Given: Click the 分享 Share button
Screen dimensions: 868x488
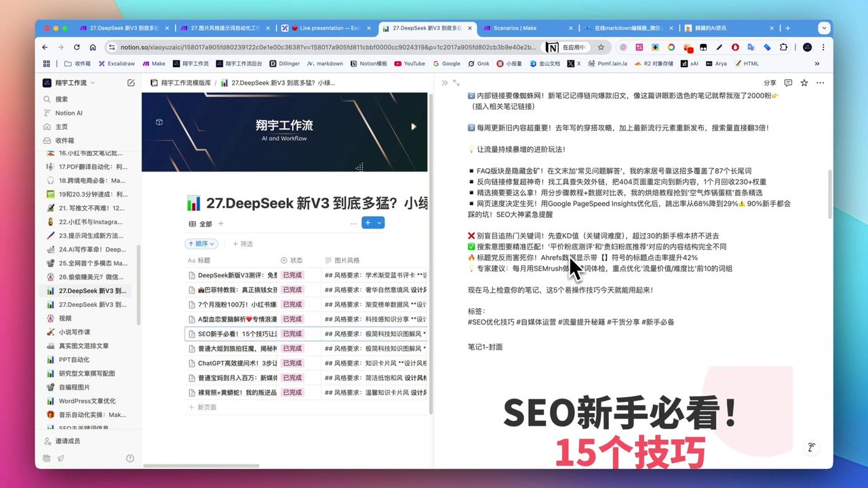Looking at the screenshot, I should click(770, 82).
